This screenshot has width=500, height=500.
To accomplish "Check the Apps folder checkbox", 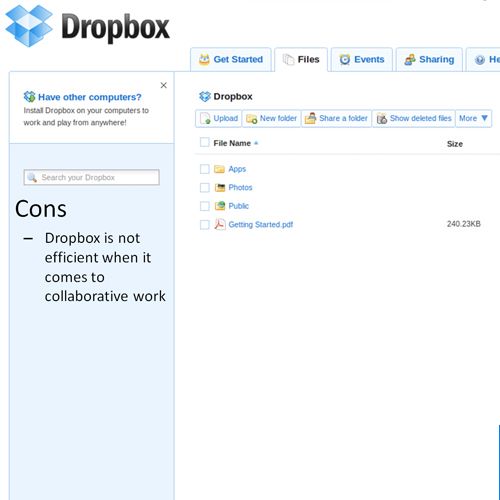I will pyautogui.click(x=204, y=169).
